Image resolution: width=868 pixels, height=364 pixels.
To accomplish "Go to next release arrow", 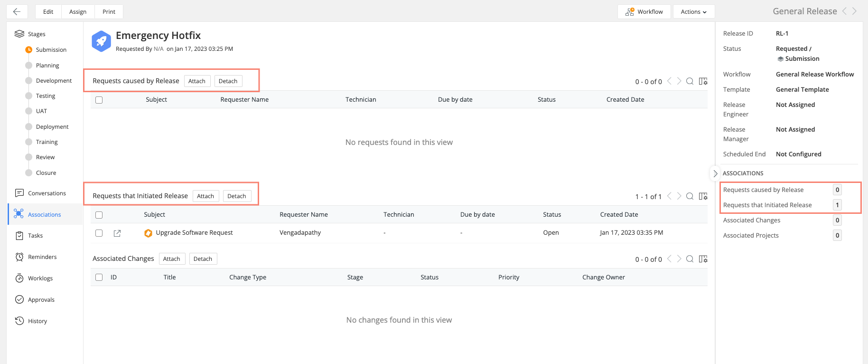I will (854, 11).
